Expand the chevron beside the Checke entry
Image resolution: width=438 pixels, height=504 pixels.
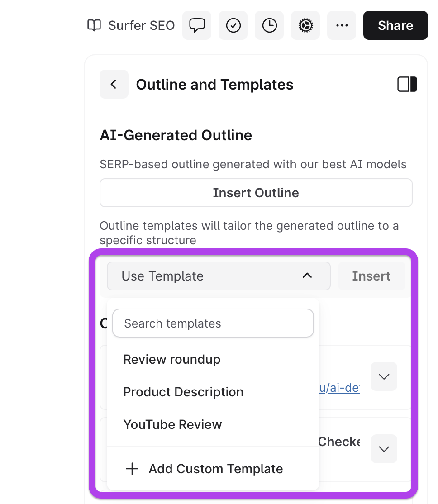(x=384, y=449)
